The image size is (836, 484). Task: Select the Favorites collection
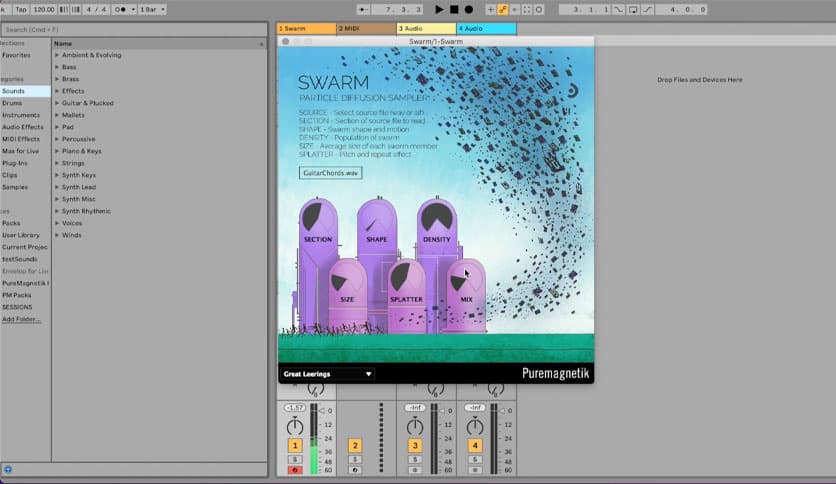(x=16, y=55)
